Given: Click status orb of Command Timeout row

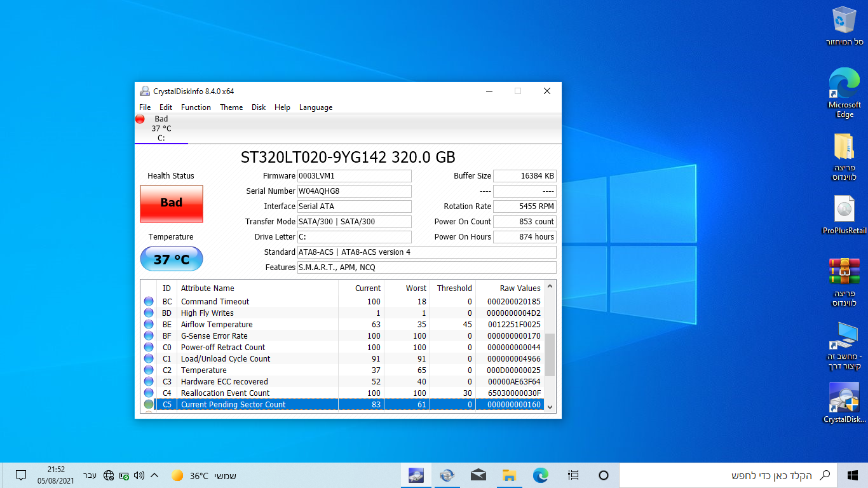Looking at the screenshot, I should coord(149,301).
